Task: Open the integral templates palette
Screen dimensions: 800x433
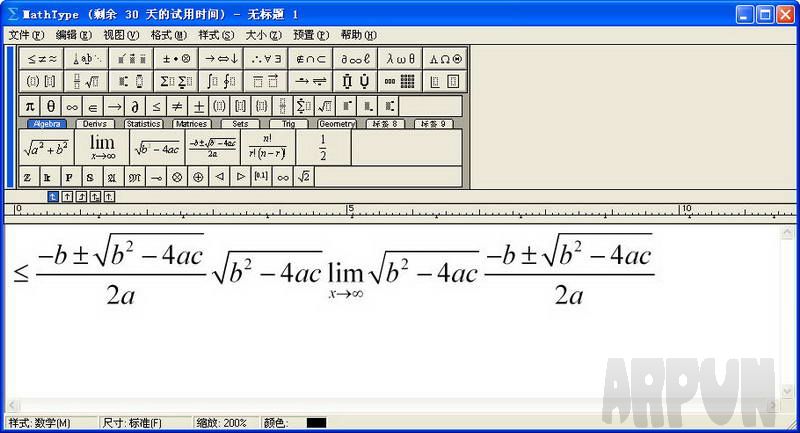Action: (221, 81)
